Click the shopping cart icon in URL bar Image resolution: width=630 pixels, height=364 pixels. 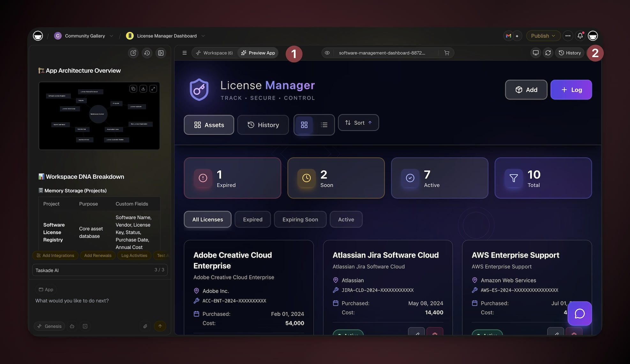coord(447,53)
